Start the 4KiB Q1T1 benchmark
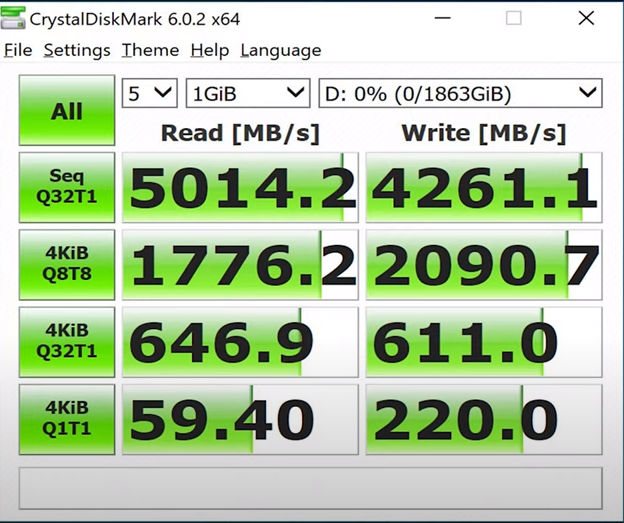 67,419
